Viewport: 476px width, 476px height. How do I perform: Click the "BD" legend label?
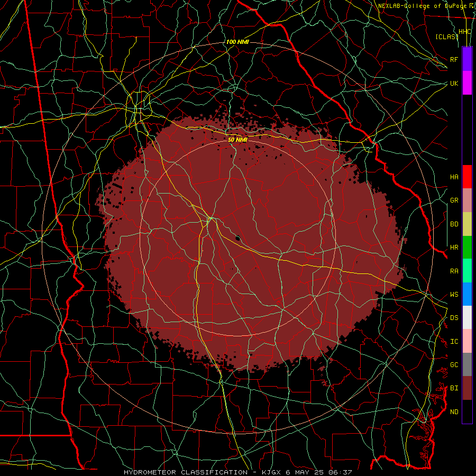[x=454, y=224]
